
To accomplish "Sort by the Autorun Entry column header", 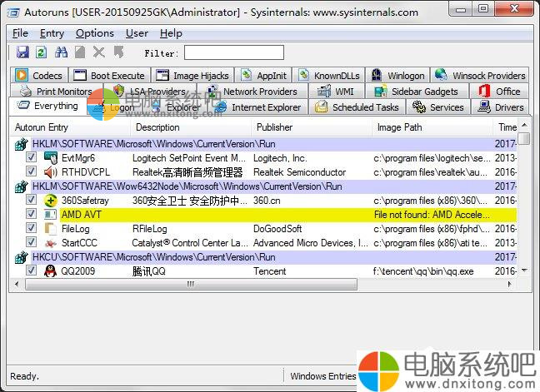I will coord(70,127).
